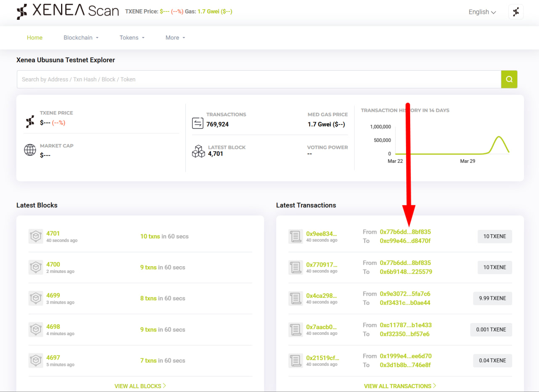Screen dimensions: 539x392
Task: Click the transaction icon beside 0x4ca298...
Action: [296, 299]
